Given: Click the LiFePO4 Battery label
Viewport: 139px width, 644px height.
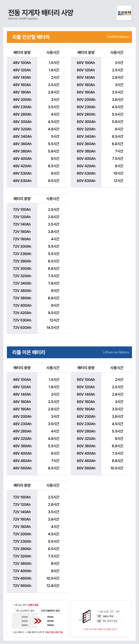Looking at the screenshot, I should (118, 37).
